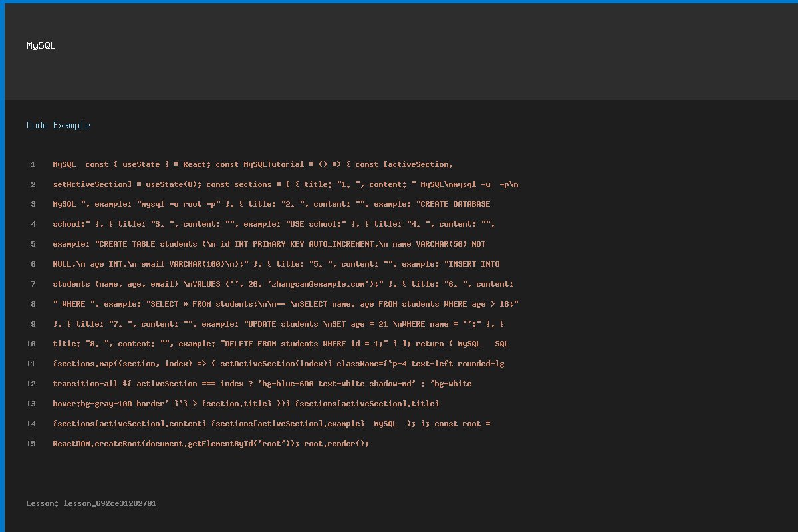798x532 pixels.
Task: Click the MySQL page title
Action: (x=41, y=46)
